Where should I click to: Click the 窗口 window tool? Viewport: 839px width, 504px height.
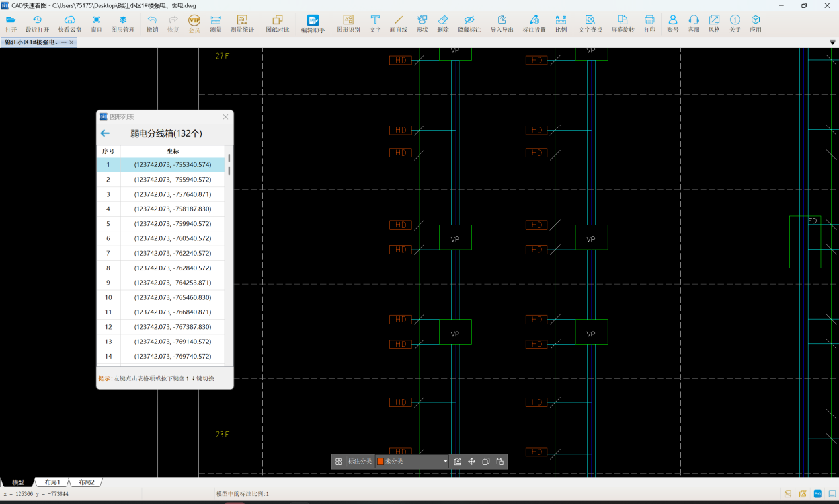point(97,24)
